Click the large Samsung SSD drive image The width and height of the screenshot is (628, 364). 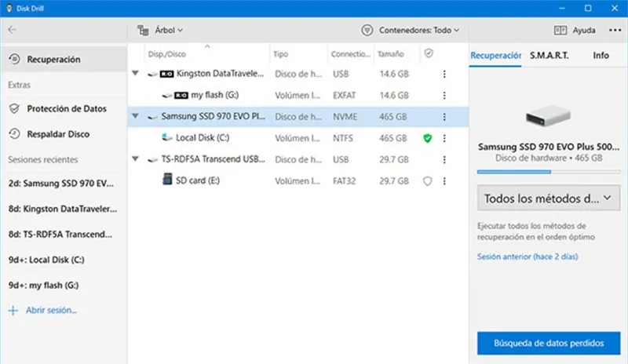(x=548, y=116)
